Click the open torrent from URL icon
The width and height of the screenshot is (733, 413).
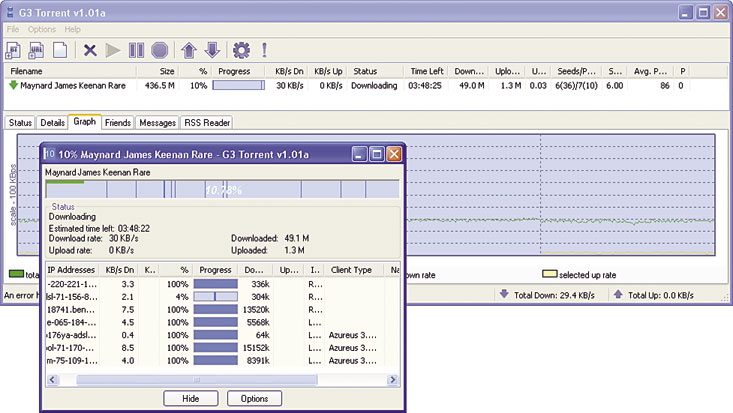click(36, 50)
